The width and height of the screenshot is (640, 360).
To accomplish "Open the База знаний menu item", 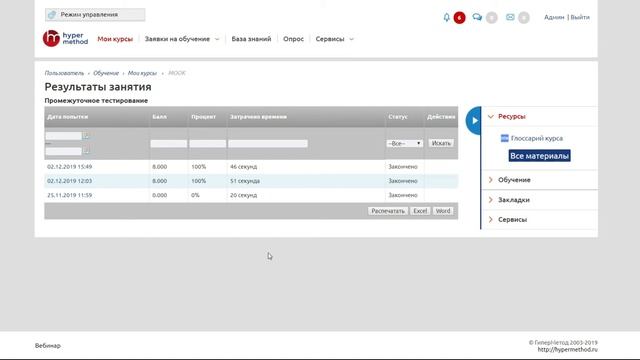I will point(251,39).
